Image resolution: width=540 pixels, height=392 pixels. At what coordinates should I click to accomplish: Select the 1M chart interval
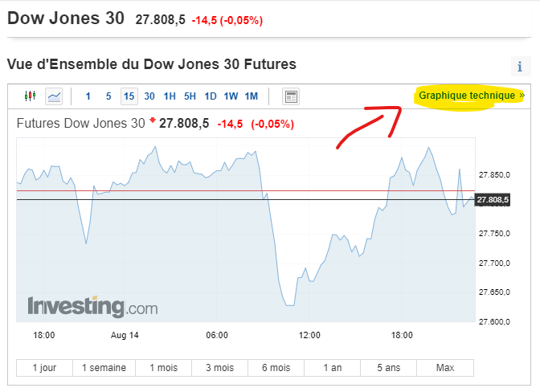(252, 96)
